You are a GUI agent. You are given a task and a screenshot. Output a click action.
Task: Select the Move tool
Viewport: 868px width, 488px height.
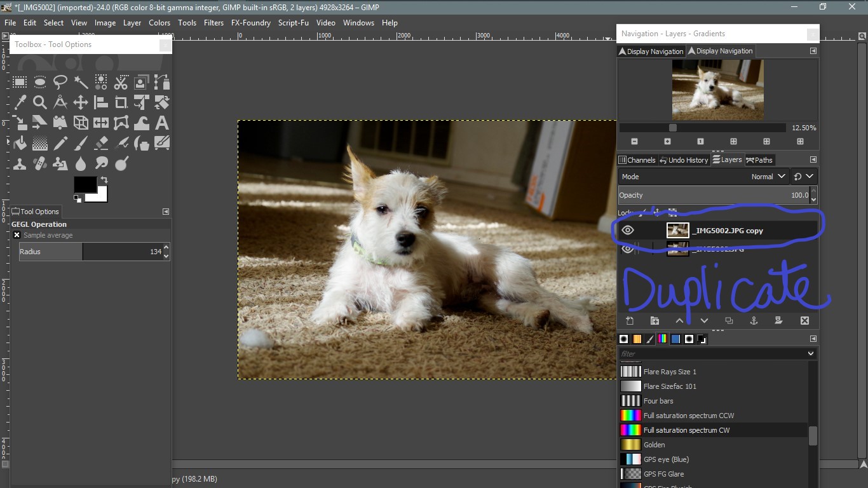pos(81,102)
